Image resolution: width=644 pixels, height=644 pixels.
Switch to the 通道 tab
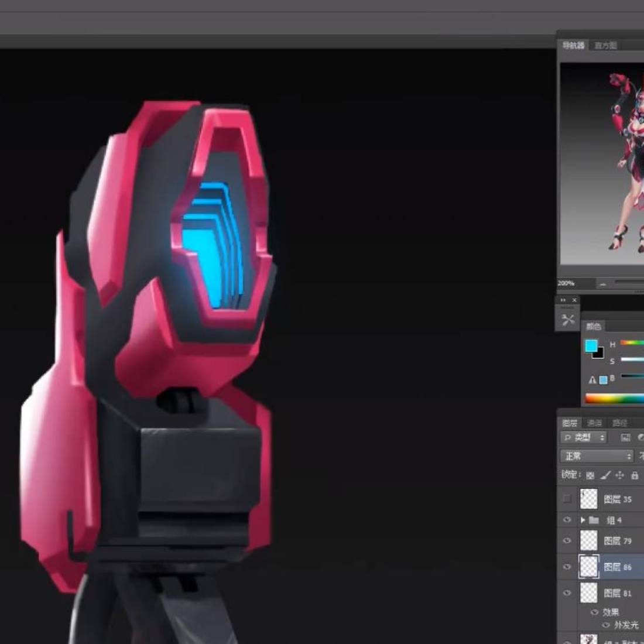[x=594, y=423]
